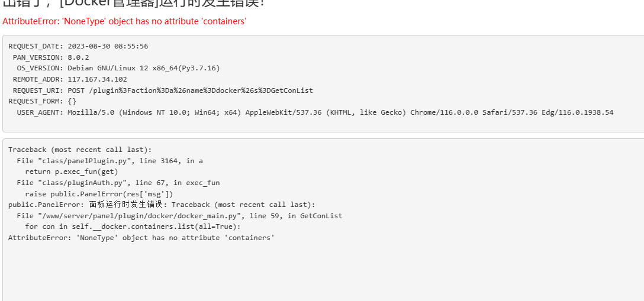The width and height of the screenshot is (644, 301).
Task: Click the pluginAuth.py line 67 entry
Action: coord(118,183)
